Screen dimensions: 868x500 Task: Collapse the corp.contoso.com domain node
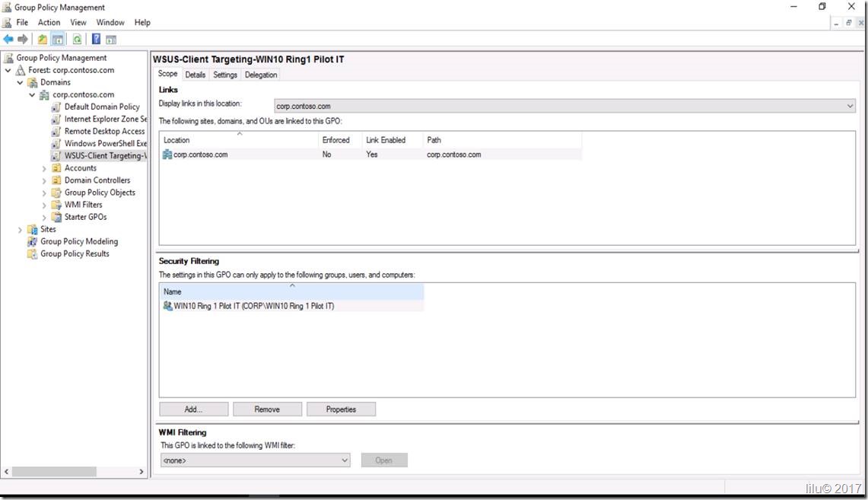pyautogui.click(x=32, y=94)
